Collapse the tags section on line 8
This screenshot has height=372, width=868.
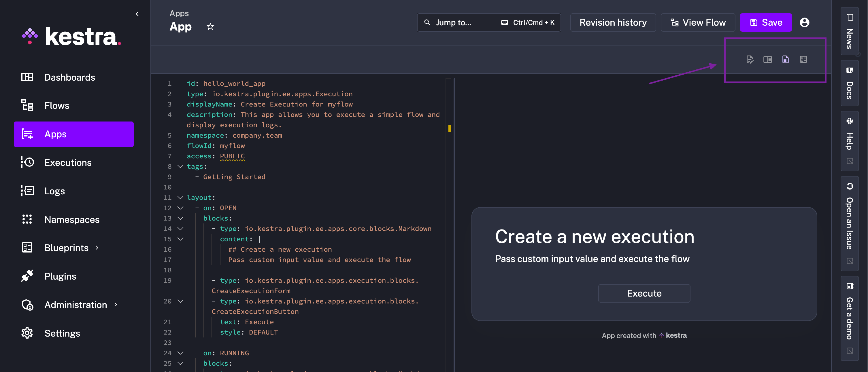(x=180, y=166)
